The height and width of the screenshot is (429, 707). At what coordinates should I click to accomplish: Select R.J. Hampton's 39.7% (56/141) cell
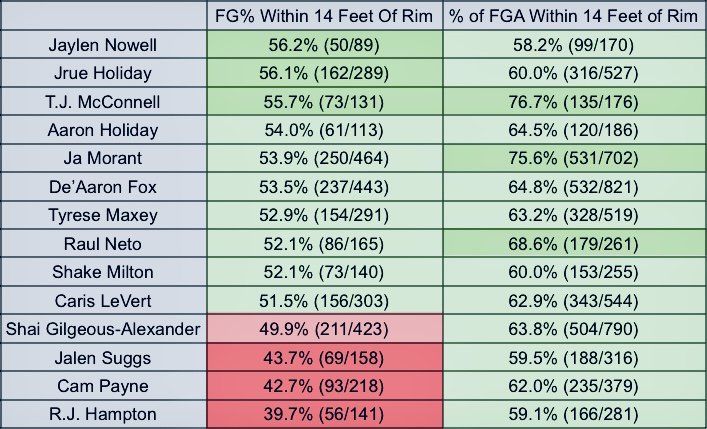325,414
